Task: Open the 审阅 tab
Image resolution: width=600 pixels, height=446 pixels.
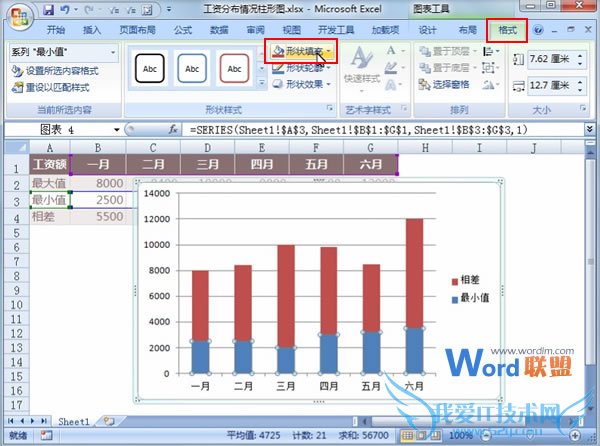Action: (255, 30)
